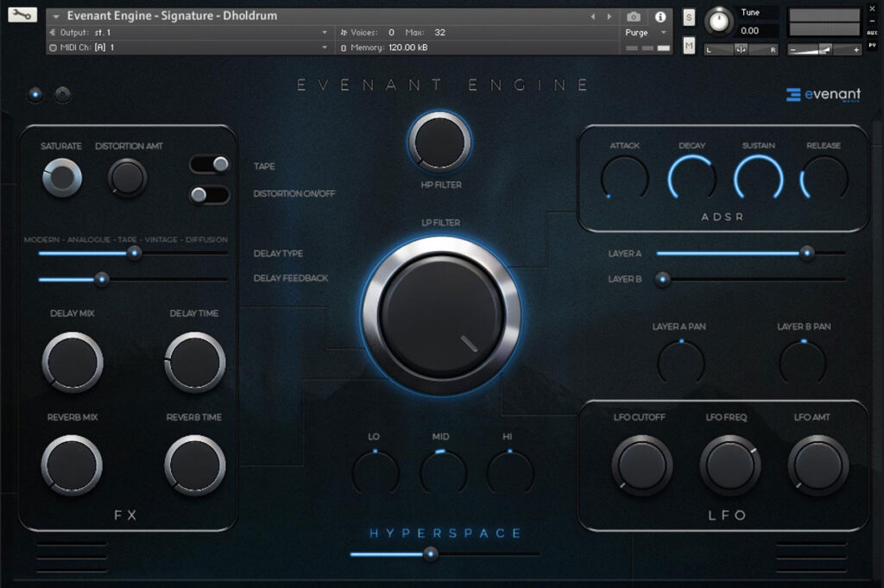
Task: Click the PV button in the header
Action: click(872, 46)
